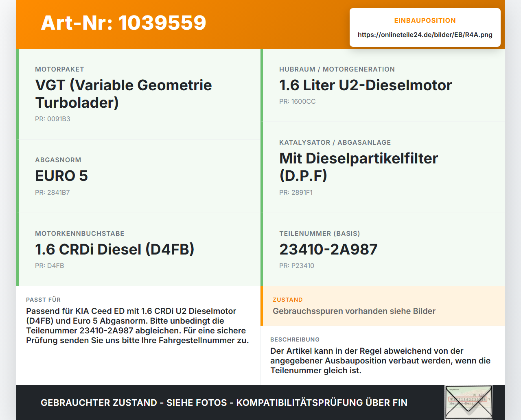The image size is (521, 420).
Task: Click KATALYSATOR / ABGASANLAGE label
Action: coord(335,143)
